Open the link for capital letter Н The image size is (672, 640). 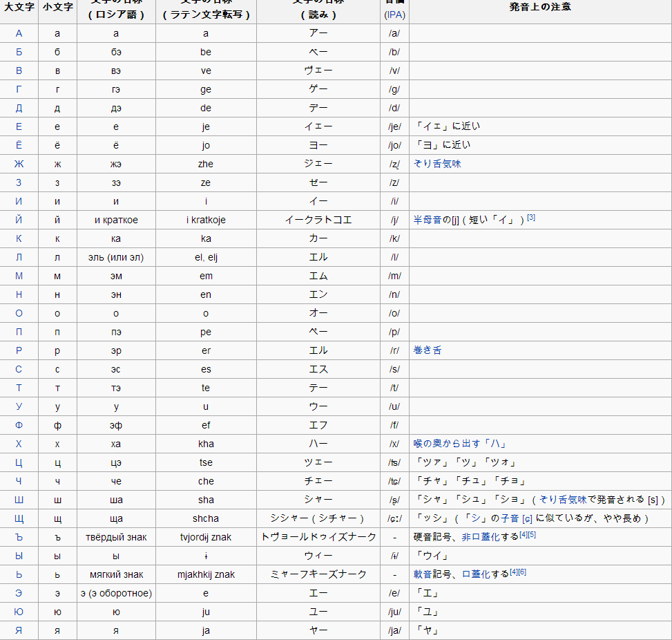[19, 294]
